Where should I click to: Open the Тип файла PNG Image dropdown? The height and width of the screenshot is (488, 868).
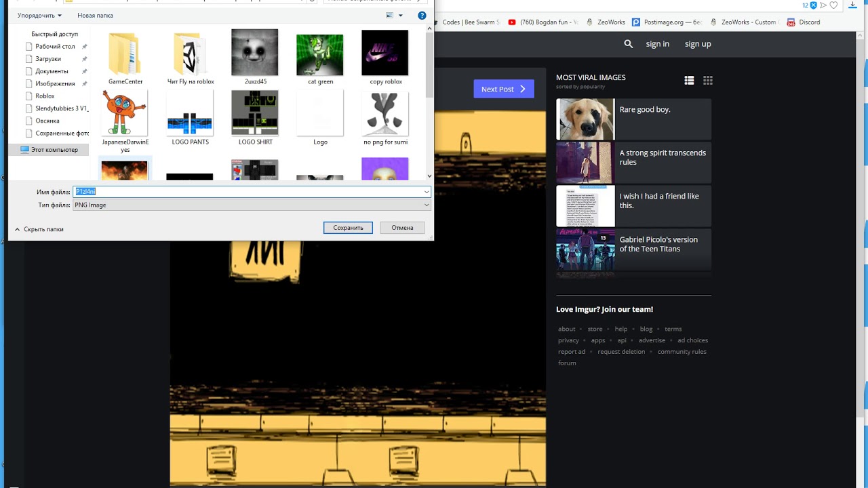[252, 205]
